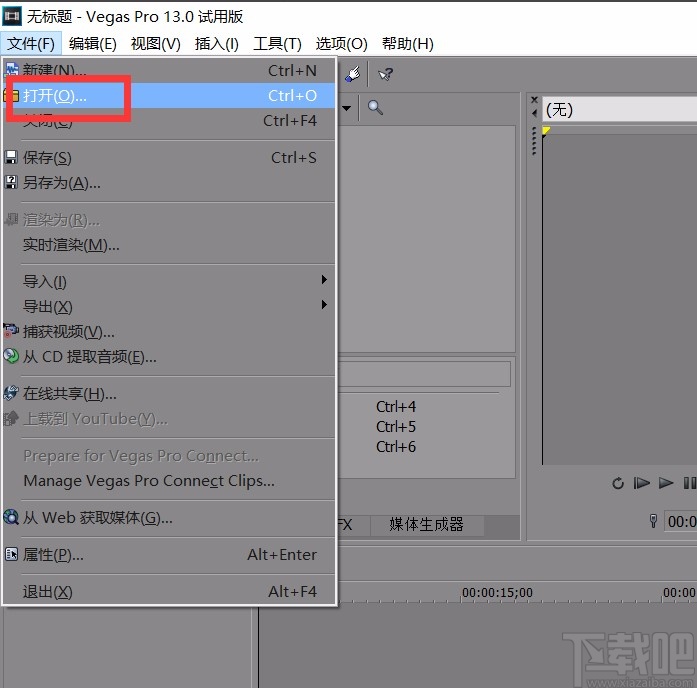The width and height of the screenshot is (697, 688).
Task: Click the CD icon beside 从 CD 提取音频
Action: coord(11,356)
